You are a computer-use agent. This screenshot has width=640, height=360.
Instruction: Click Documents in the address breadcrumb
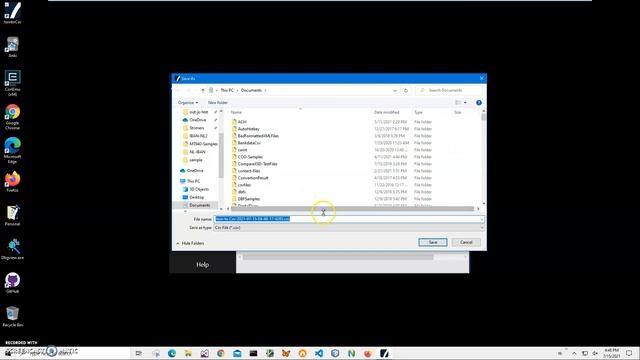click(x=251, y=90)
